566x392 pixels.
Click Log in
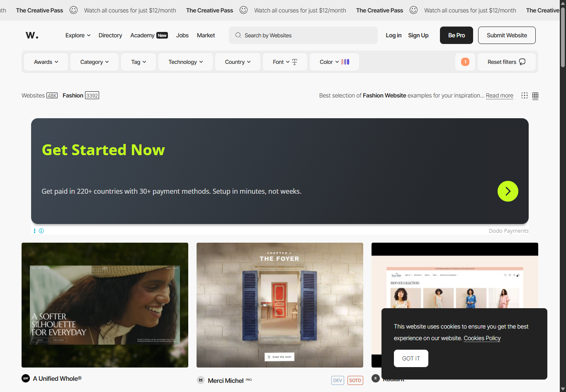tap(394, 35)
